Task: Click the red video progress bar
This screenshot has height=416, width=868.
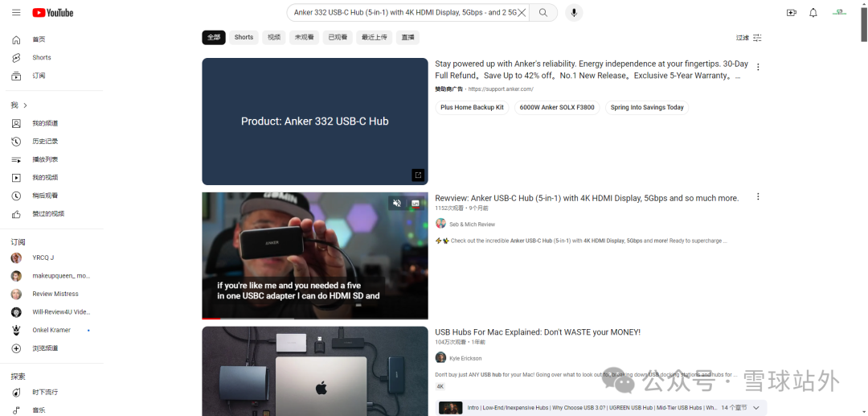Action: point(211,319)
